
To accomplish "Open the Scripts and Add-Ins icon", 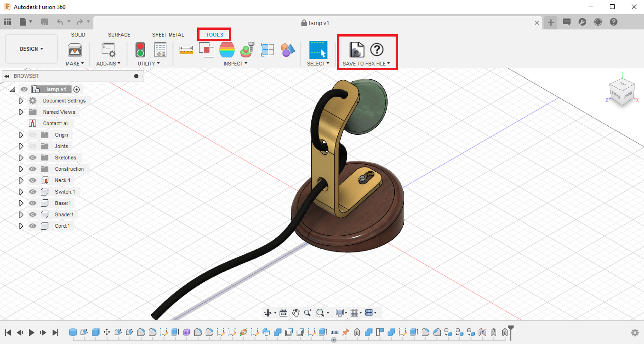I will pos(109,50).
